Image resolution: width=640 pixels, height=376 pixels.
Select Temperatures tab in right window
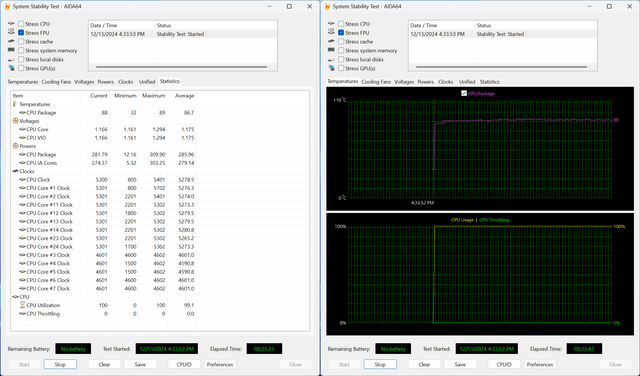pos(343,81)
